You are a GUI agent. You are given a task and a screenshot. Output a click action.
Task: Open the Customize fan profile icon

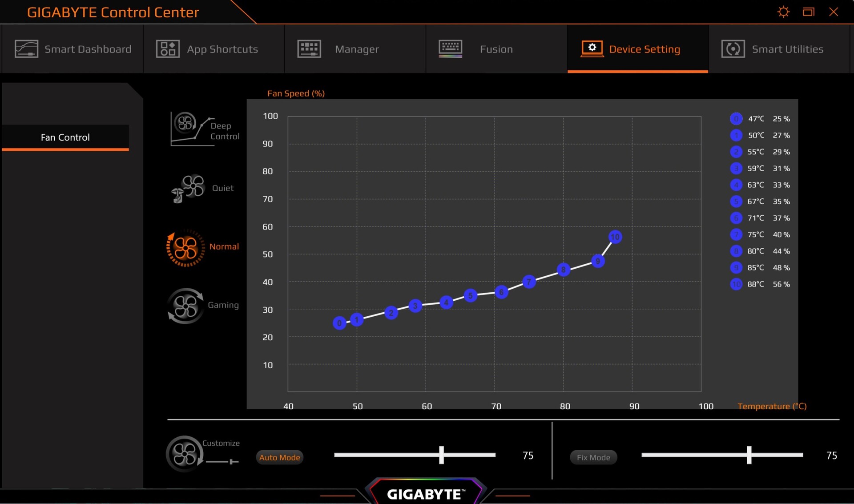(x=184, y=454)
